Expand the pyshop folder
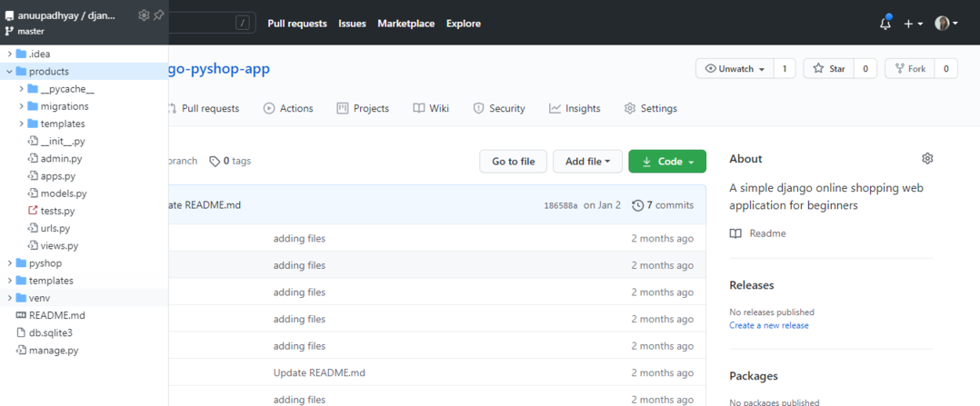The height and width of the screenshot is (406, 980). pyautogui.click(x=9, y=263)
